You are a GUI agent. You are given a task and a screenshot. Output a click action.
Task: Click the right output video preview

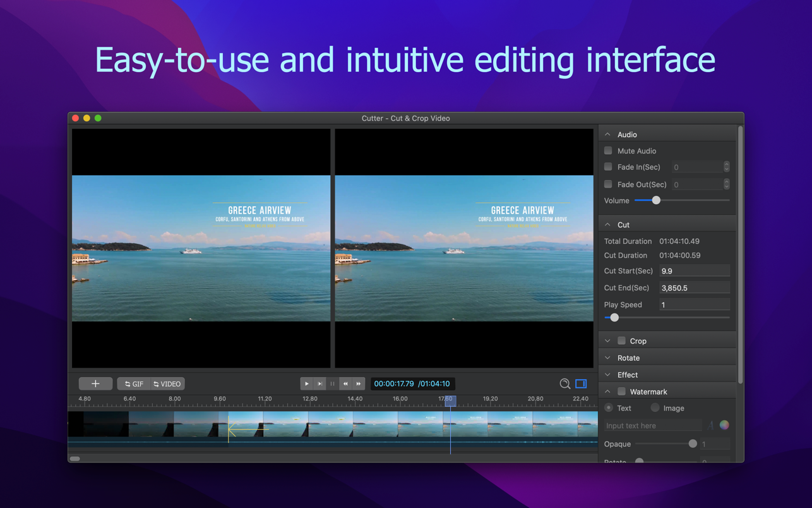click(x=464, y=248)
